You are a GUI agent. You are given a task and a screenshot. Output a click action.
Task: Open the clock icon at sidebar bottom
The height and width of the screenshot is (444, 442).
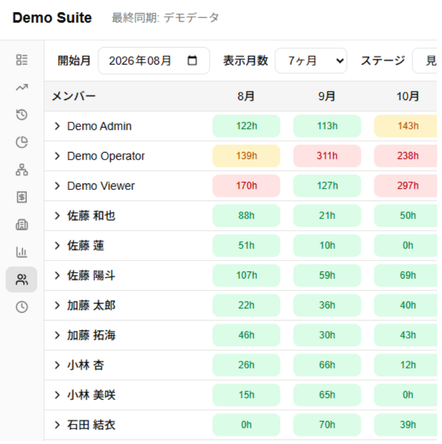(22, 307)
